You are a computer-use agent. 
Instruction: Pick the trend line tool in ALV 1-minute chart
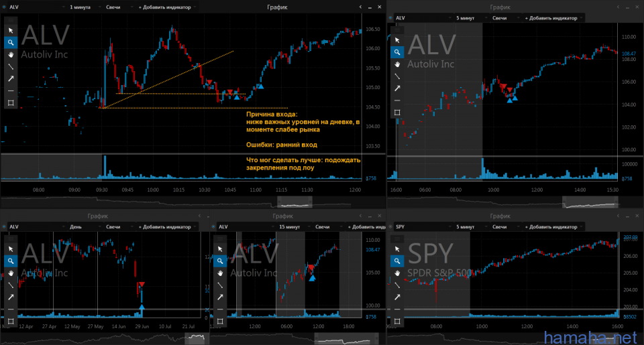(x=11, y=66)
